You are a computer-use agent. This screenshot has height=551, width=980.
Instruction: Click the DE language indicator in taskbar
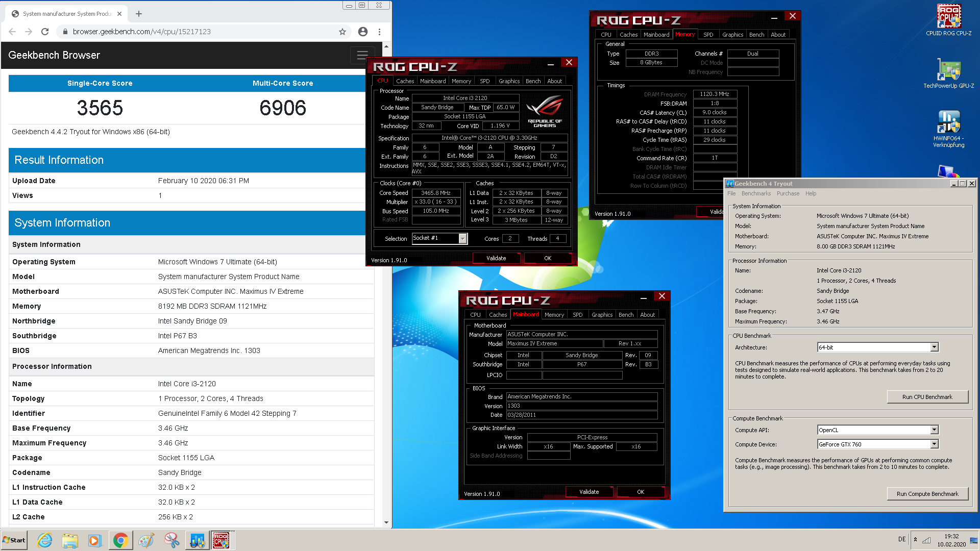coord(902,539)
